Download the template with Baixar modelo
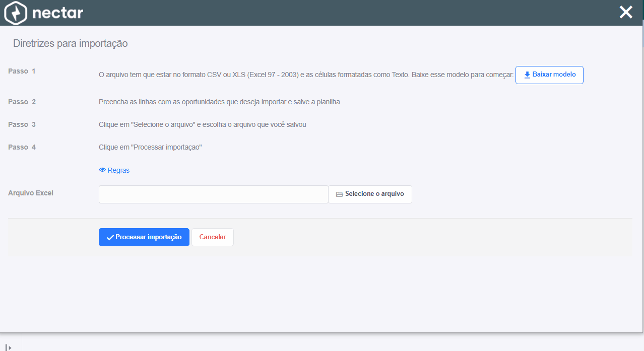The width and height of the screenshot is (644, 351). coord(549,75)
